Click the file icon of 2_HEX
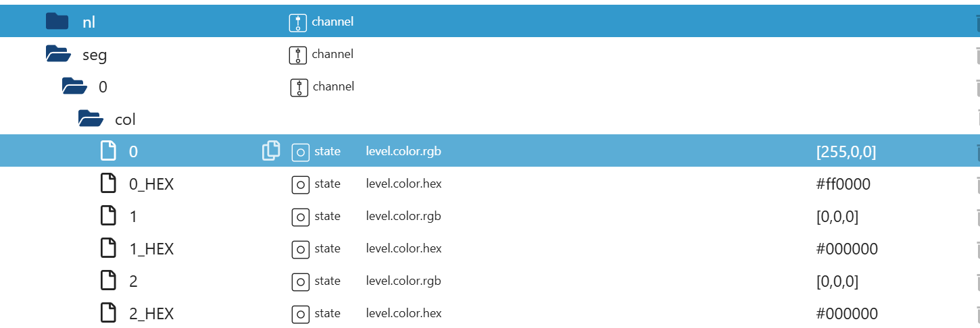Image resolution: width=980 pixels, height=328 pixels. 108,313
